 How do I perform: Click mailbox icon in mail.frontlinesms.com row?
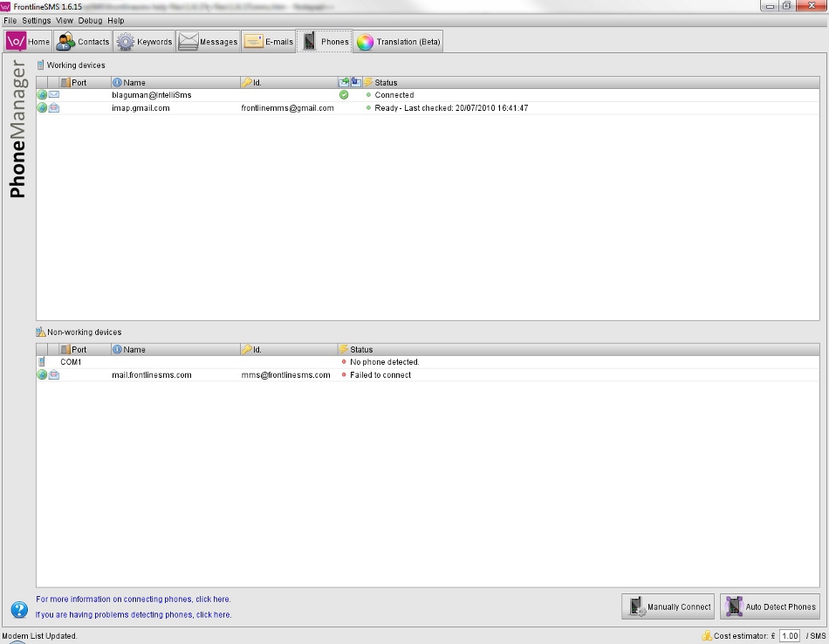pos(54,375)
